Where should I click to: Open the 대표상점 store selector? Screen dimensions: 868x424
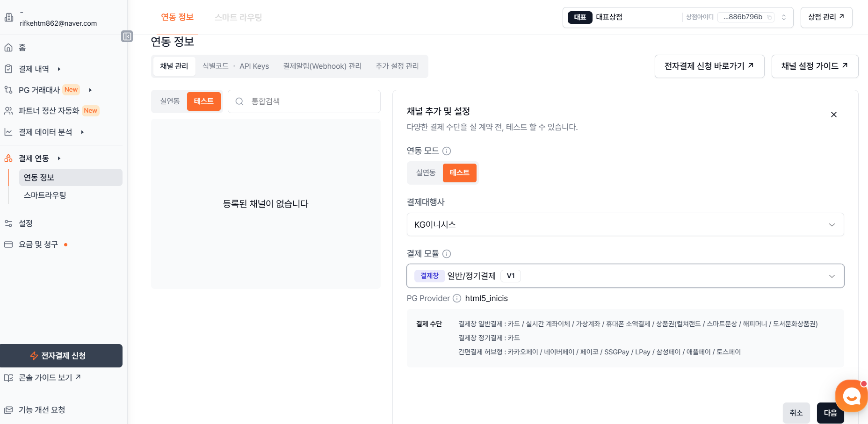[x=678, y=17]
